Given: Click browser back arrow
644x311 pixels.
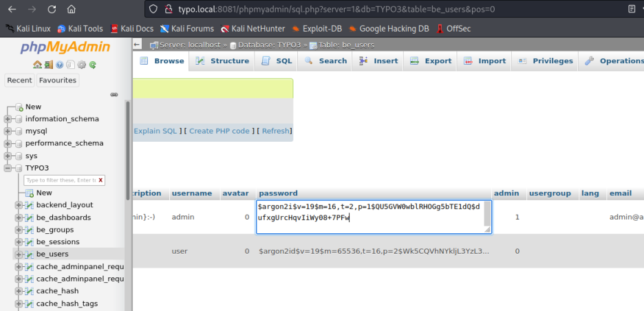Looking at the screenshot, I should tap(12, 9).
